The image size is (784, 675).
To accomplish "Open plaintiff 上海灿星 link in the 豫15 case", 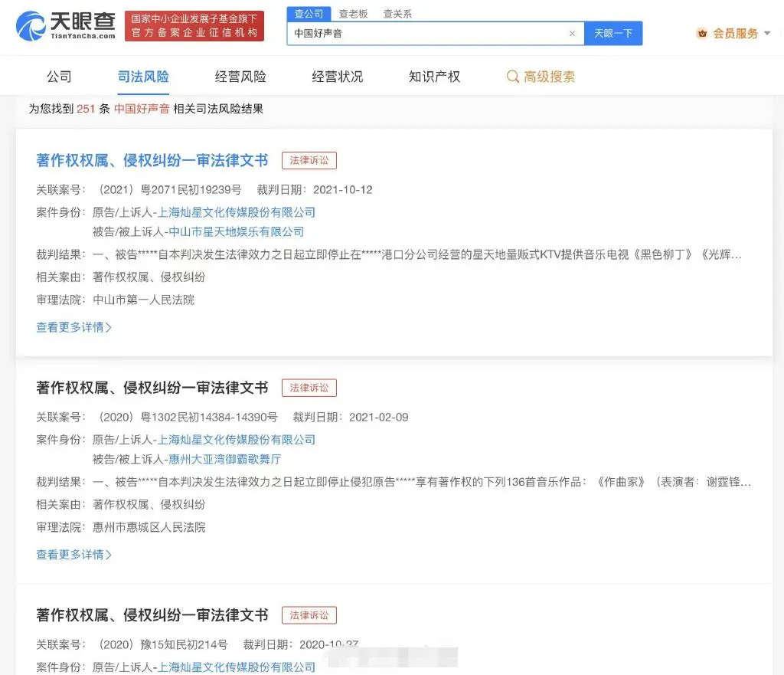I will point(237,667).
